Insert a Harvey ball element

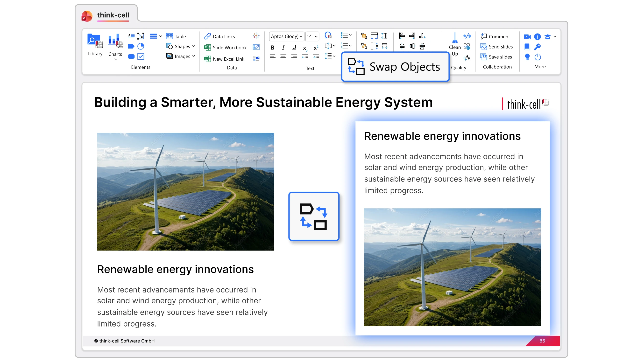[x=141, y=46]
